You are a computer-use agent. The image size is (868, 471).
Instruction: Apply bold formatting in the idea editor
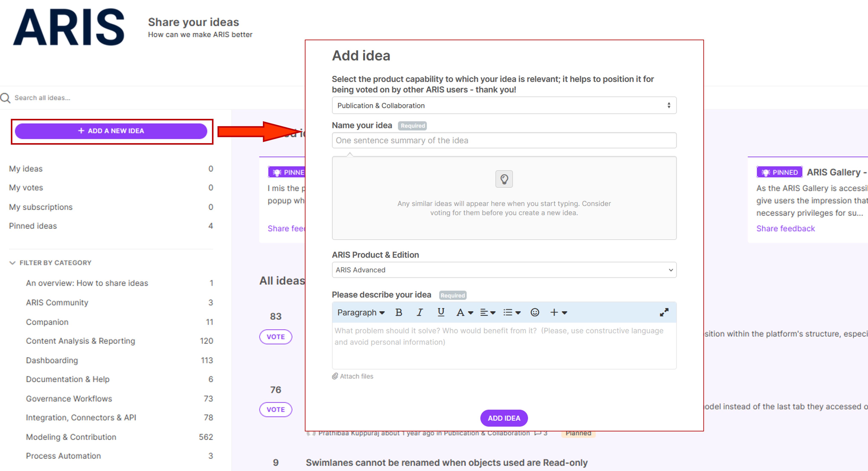[x=399, y=312]
